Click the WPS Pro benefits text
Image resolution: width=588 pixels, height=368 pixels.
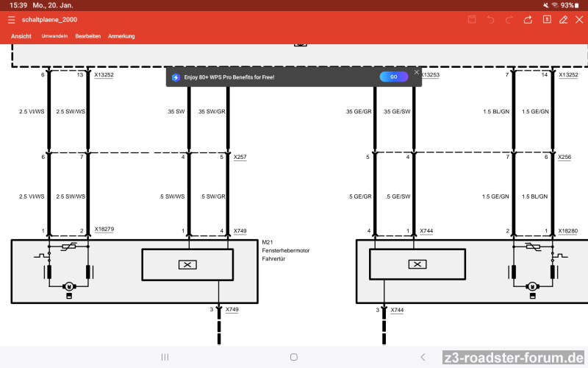point(229,77)
